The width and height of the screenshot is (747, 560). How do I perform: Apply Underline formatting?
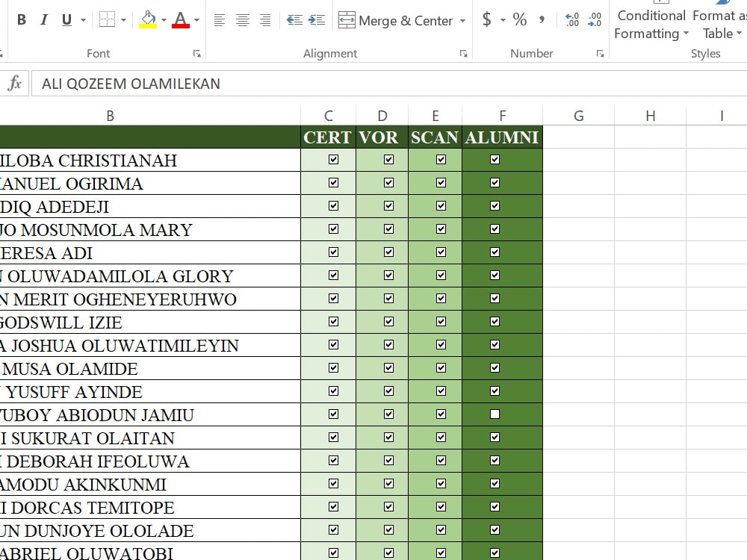[66, 20]
